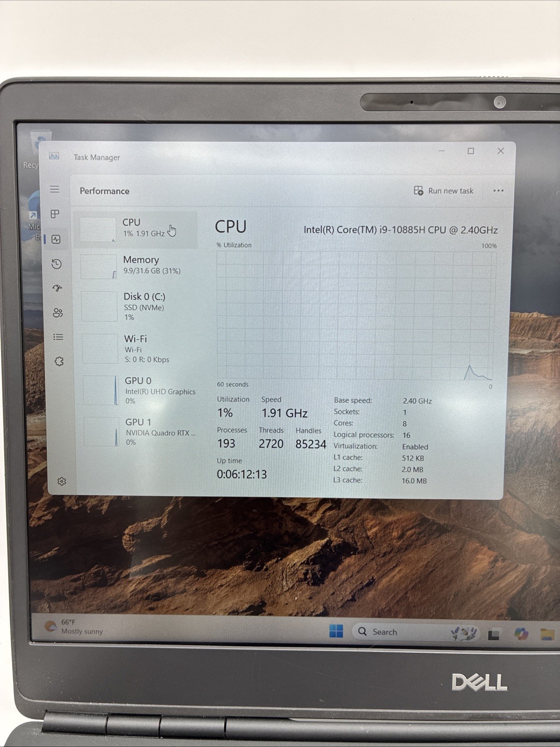The image size is (560, 747).
Task: Click the 0:06:12:13 up time value
Action: point(242,474)
